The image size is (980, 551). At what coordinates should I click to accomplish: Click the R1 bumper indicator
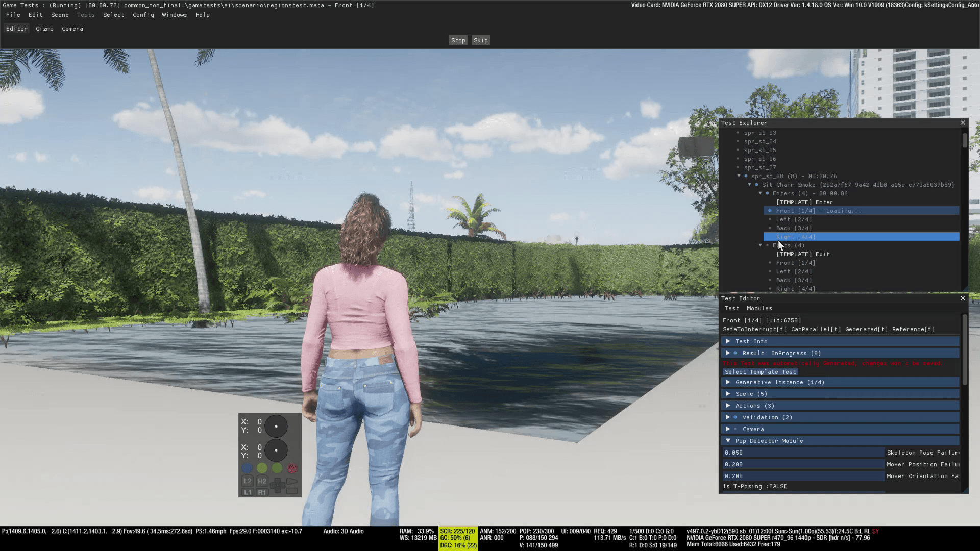[262, 492]
